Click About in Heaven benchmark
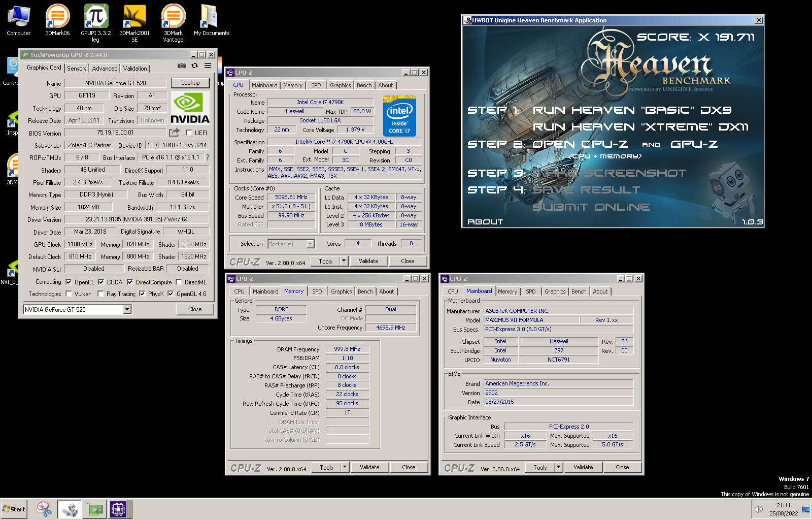 click(x=485, y=222)
